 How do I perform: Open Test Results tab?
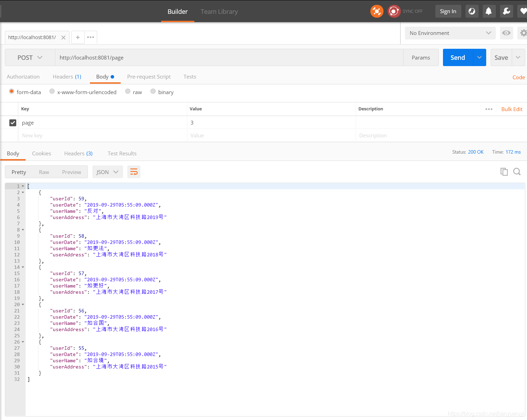click(122, 153)
